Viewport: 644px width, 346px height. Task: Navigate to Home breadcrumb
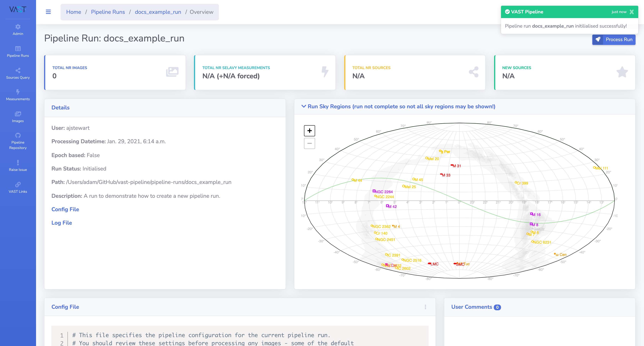(x=73, y=12)
